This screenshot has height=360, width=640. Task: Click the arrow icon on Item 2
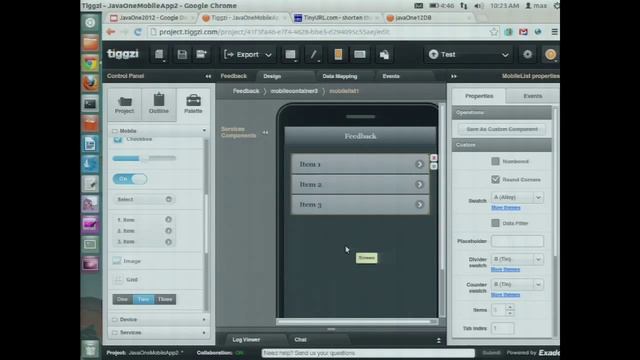[419, 184]
